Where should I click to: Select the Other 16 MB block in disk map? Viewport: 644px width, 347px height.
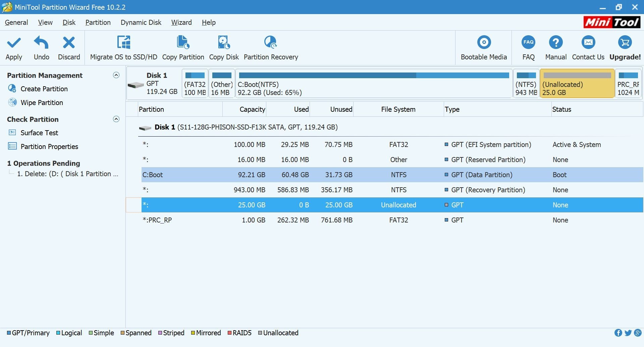(222, 84)
